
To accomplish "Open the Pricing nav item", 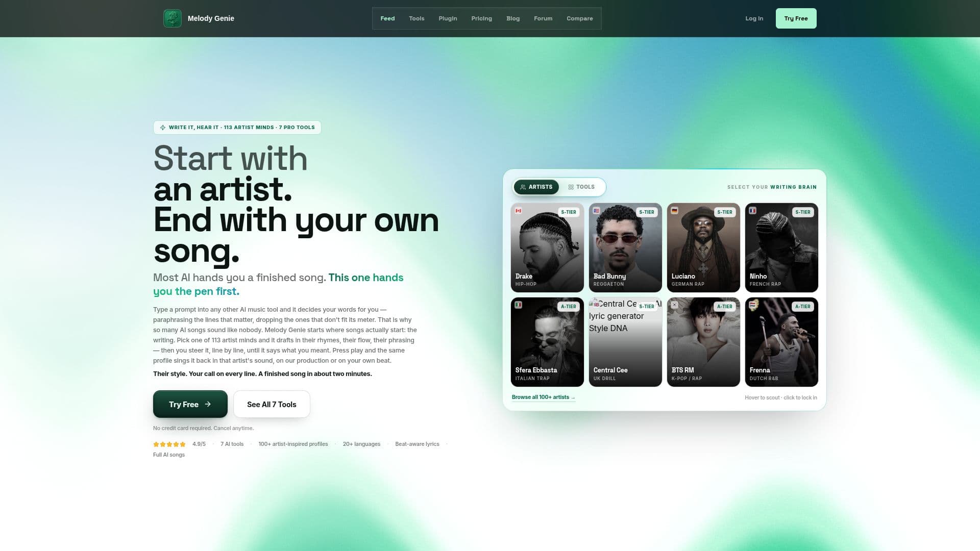I will pos(481,18).
